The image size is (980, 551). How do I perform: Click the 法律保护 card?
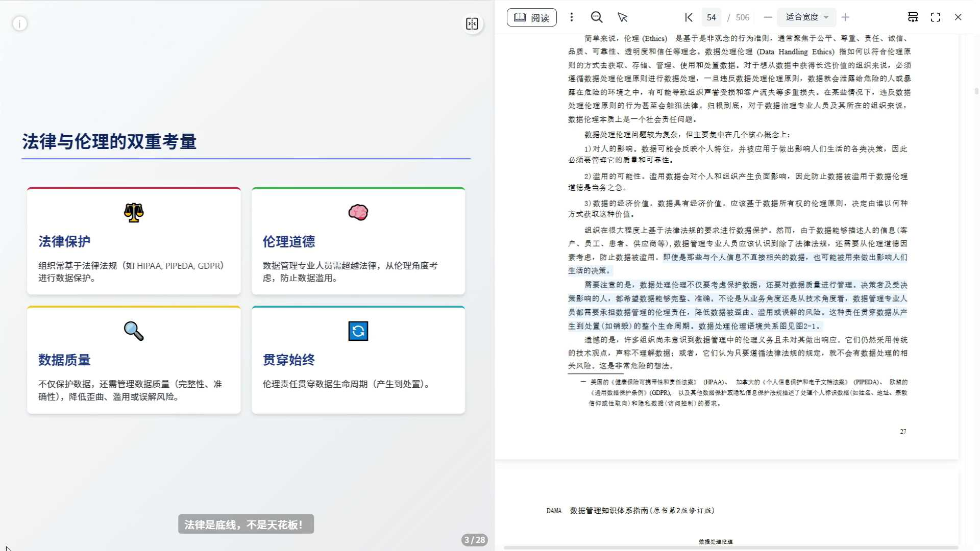click(x=134, y=241)
